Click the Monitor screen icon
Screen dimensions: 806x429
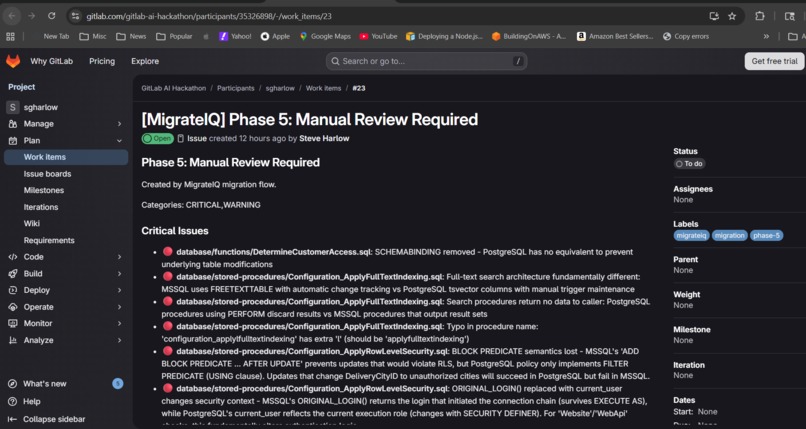click(x=13, y=323)
